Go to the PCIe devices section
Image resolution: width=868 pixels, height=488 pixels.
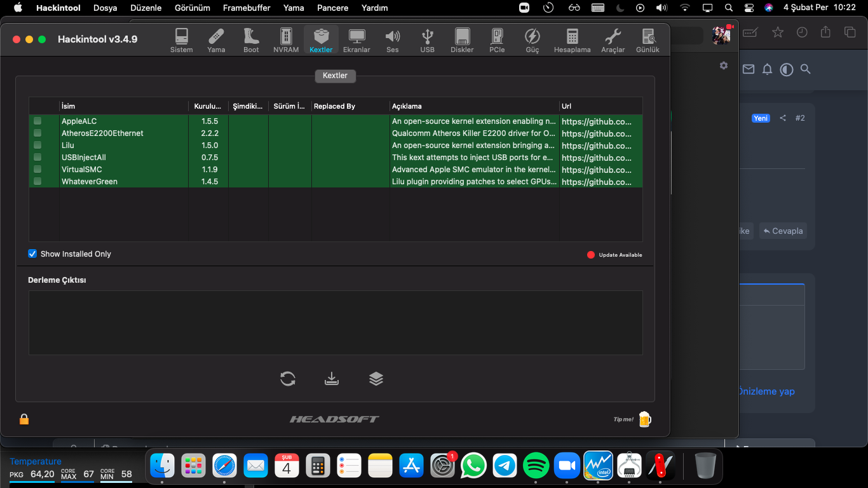[497, 40]
